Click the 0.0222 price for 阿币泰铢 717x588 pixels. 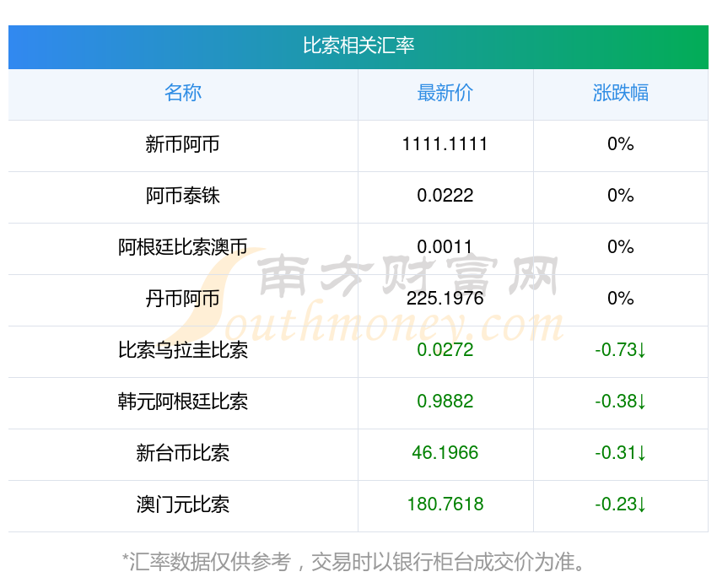(445, 196)
